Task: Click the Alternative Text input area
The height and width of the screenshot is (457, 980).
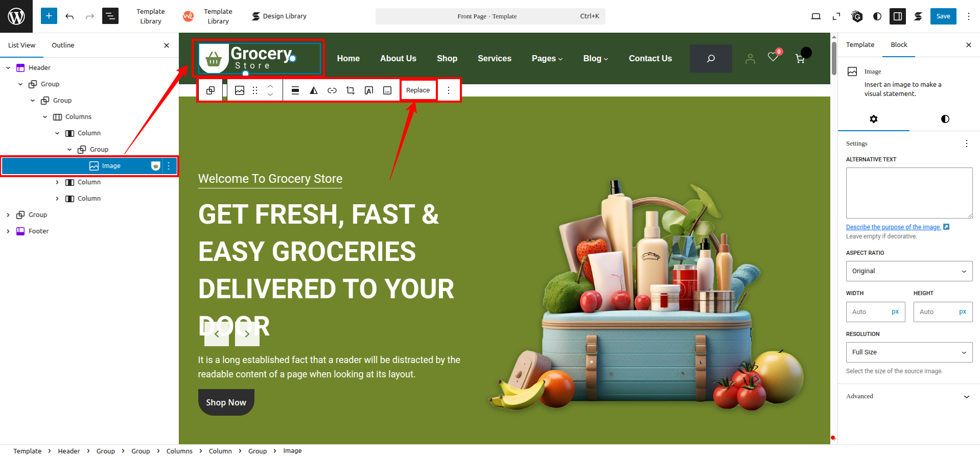Action: (909, 193)
